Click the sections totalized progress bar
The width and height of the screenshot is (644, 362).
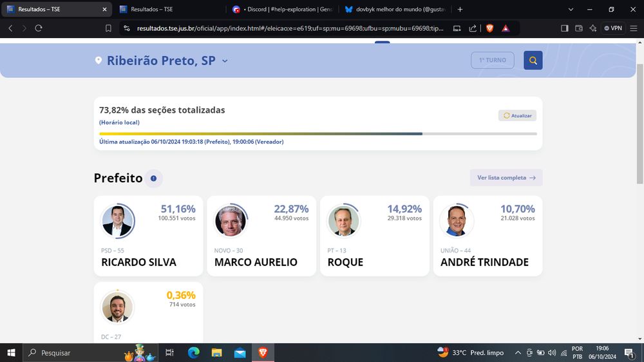(x=318, y=133)
